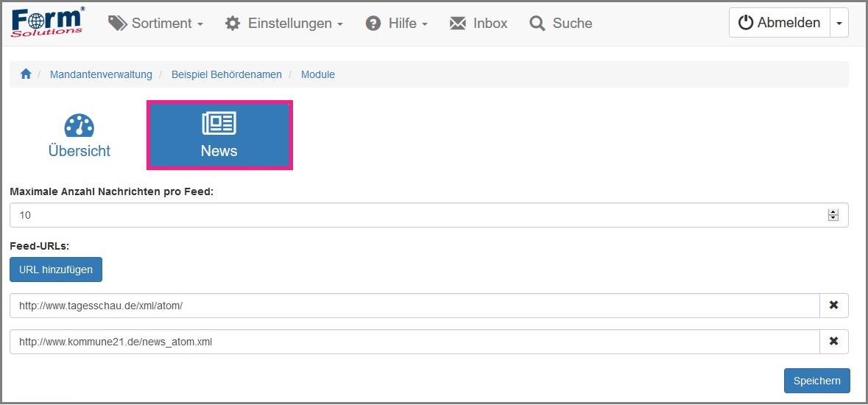This screenshot has width=868, height=405.
Task: Delete the kommune21.de feed URL
Action: 833,342
